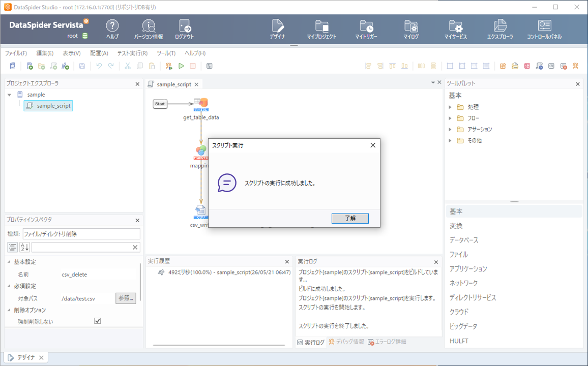Toggle the 強制削除しない checkbox
588x366 pixels.
[98, 321]
